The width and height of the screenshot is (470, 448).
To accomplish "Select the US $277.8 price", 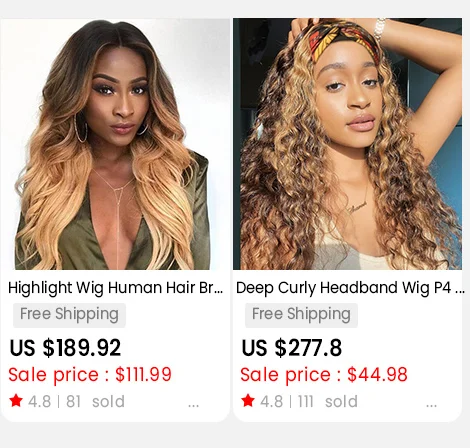I will point(292,348).
